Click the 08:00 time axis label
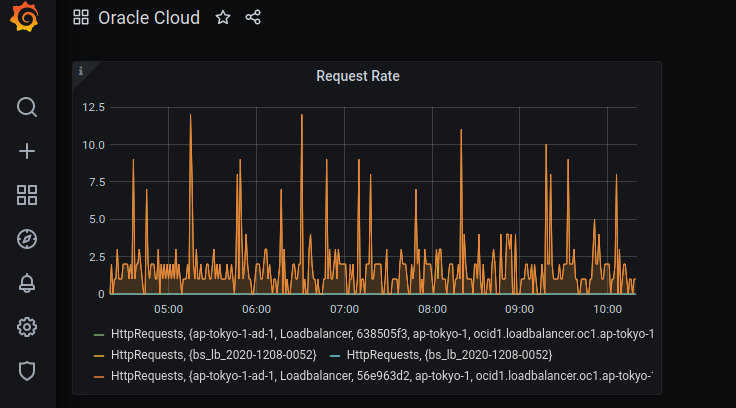Screen dimensions: 736x408 (x=432, y=309)
